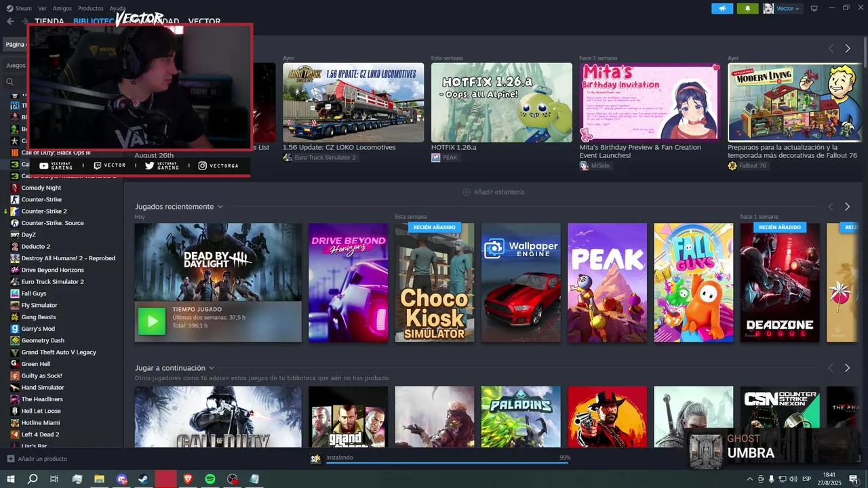Open Spotify from the taskbar
The height and width of the screenshot is (488, 868).
coord(210,479)
